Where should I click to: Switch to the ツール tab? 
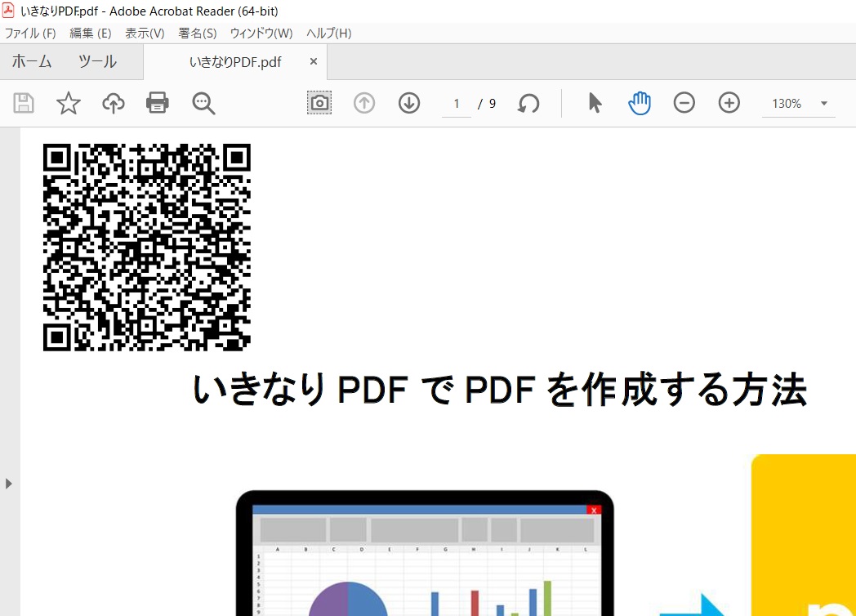click(x=97, y=61)
